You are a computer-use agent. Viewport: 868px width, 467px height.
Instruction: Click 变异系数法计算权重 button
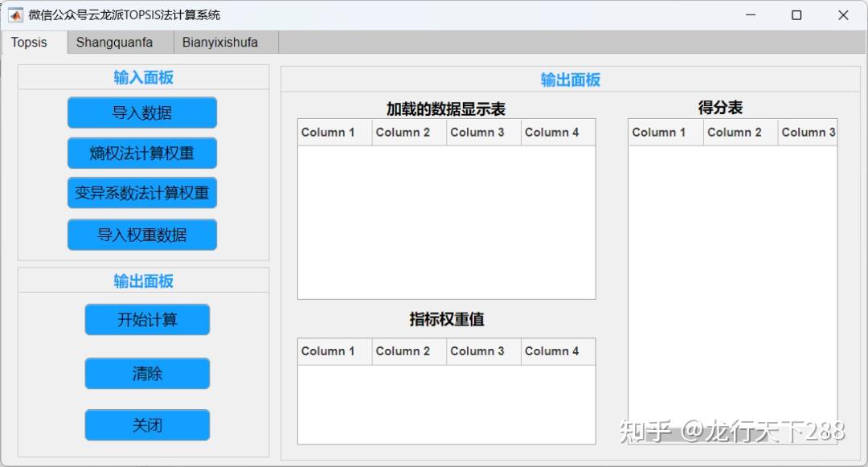141,193
